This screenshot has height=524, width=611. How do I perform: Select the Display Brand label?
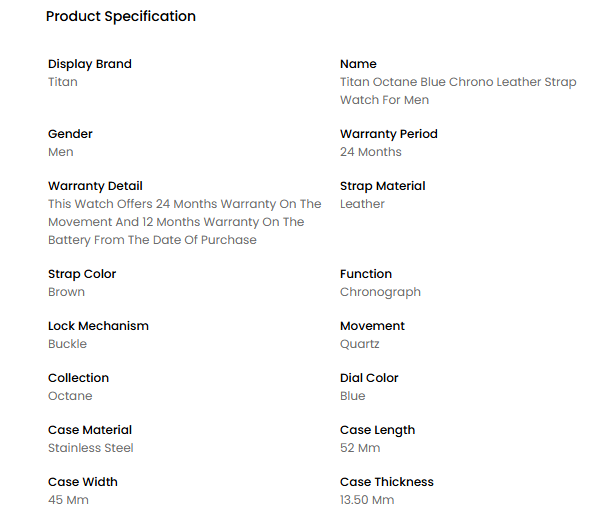[90, 64]
